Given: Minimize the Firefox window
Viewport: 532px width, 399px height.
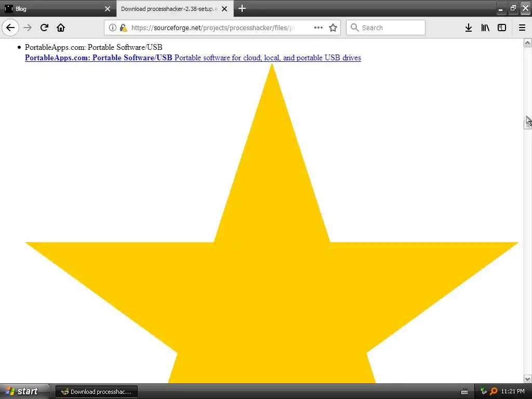Looking at the screenshot, I should pos(501,8).
